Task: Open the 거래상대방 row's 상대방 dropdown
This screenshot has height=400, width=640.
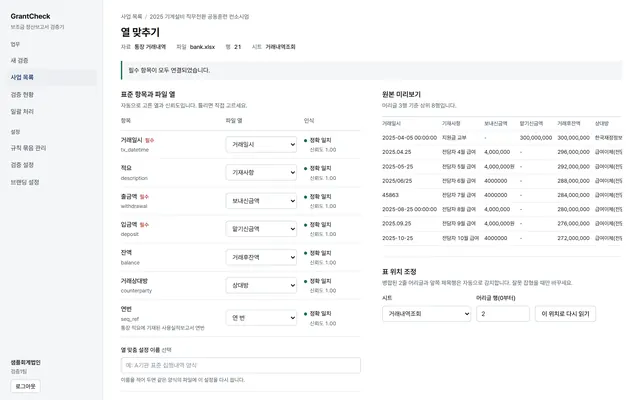Action: pos(261,285)
